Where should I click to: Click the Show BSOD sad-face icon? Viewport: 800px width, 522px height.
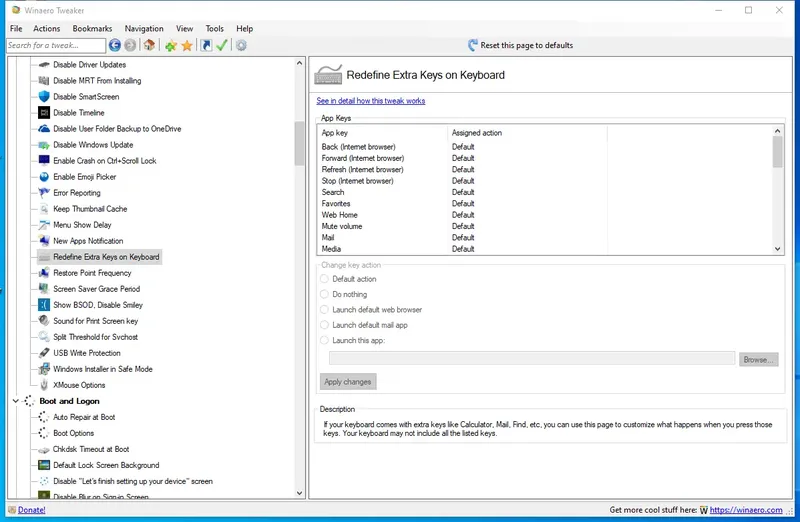click(44, 305)
